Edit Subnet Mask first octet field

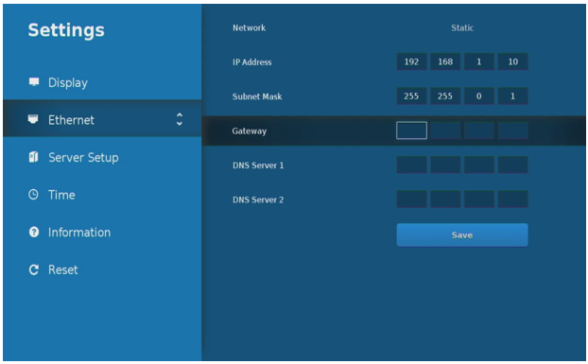[x=411, y=96]
